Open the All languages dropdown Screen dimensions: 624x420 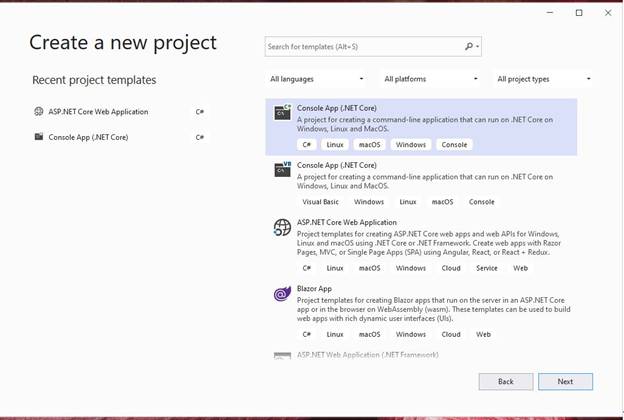pos(316,79)
